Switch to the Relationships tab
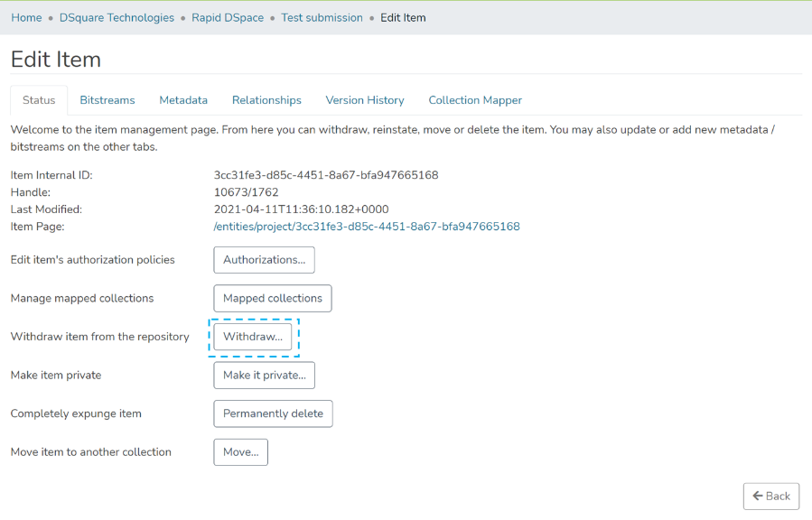 pyautogui.click(x=266, y=100)
